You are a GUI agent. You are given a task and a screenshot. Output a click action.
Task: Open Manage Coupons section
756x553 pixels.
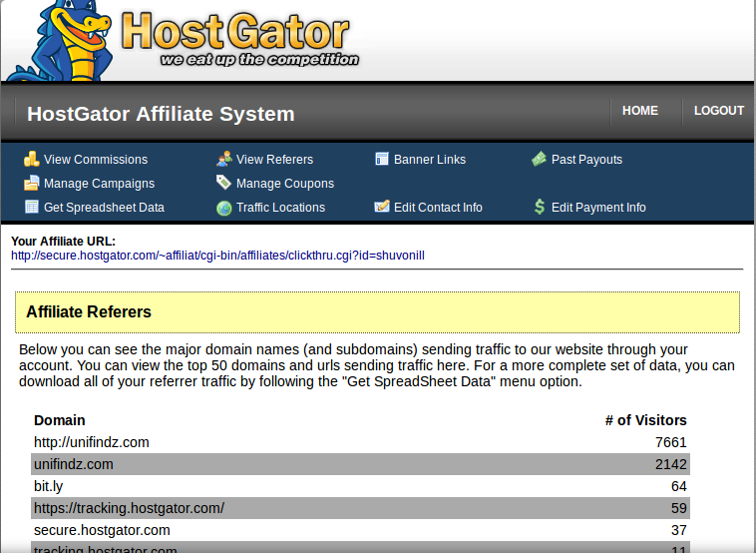pyautogui.click(x=285, y=184)
